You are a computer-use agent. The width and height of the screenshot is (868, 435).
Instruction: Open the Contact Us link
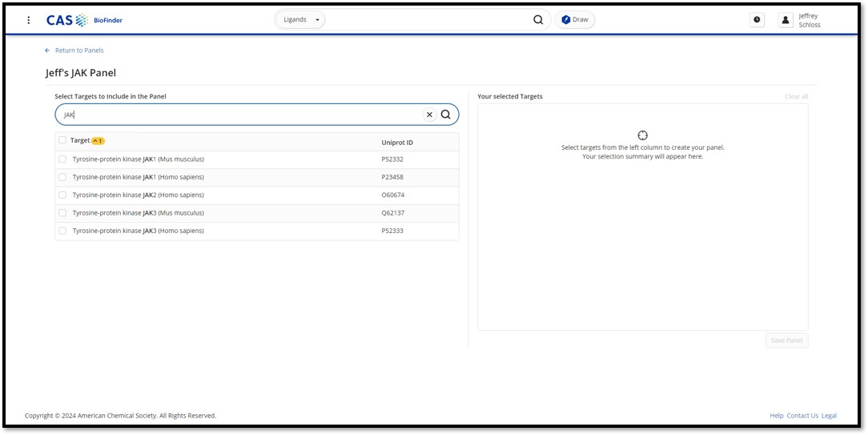[x=802, y=416]
